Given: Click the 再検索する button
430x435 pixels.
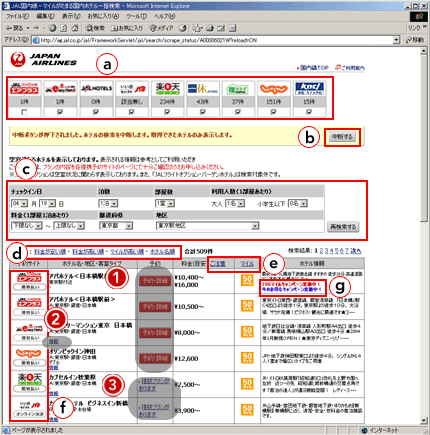Looking at the screenshot, I should coord(343,227).
